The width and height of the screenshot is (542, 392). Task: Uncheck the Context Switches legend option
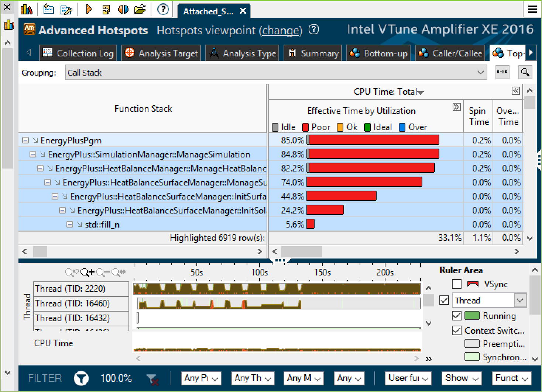[x=457, y=330]
